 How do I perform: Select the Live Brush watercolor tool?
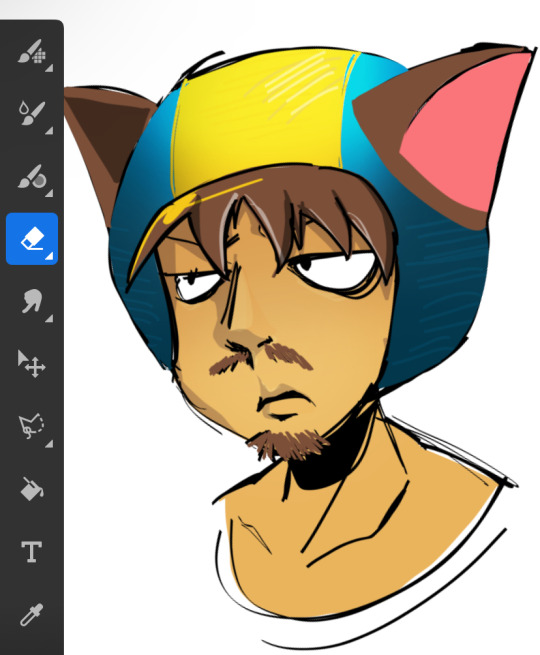[32, 113]
